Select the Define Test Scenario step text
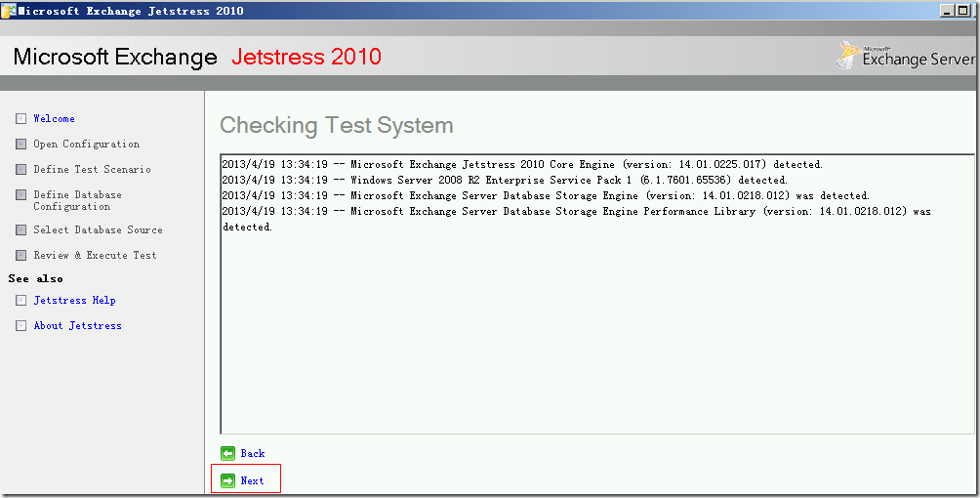This screenshot has height=498, width=980. [92, 170]
